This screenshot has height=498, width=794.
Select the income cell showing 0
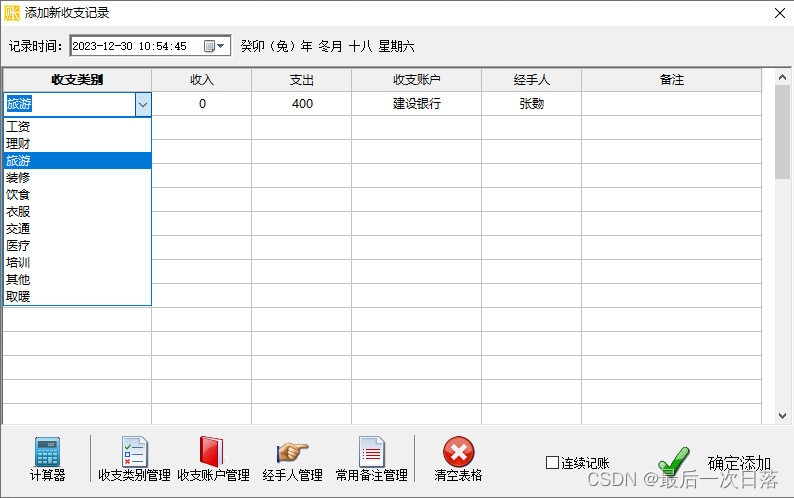[x=202, y=104]
